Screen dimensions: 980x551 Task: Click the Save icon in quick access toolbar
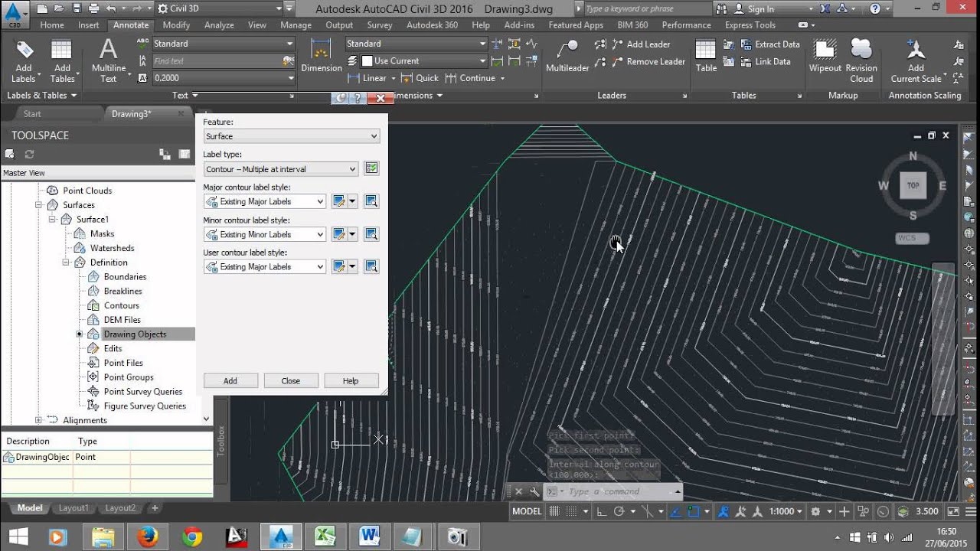76,8
